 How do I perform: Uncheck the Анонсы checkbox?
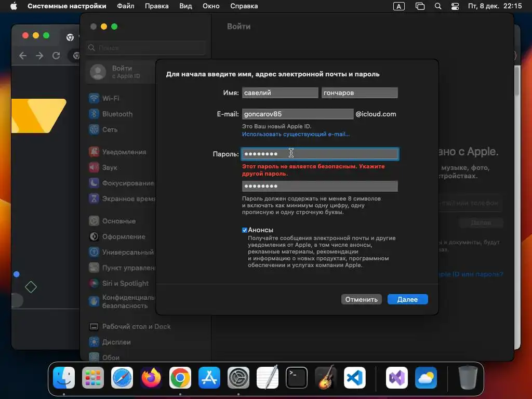[245, 230]
